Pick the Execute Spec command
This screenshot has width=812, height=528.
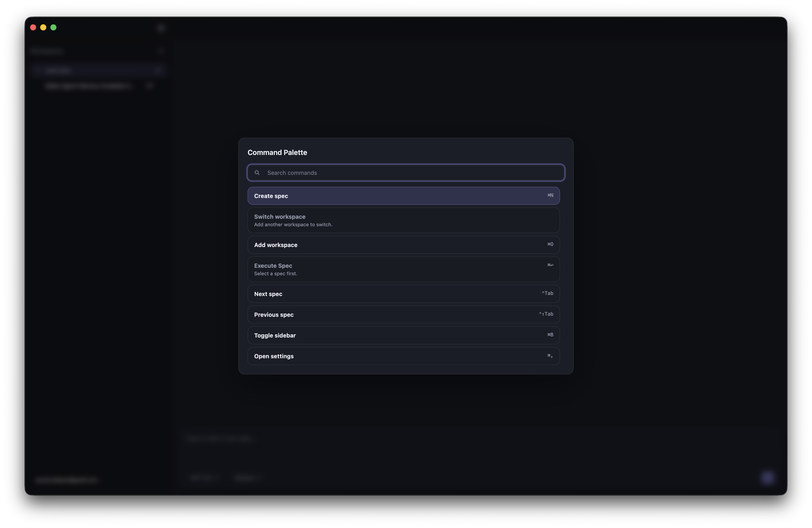pyautogui.click(x=403, y=269)
